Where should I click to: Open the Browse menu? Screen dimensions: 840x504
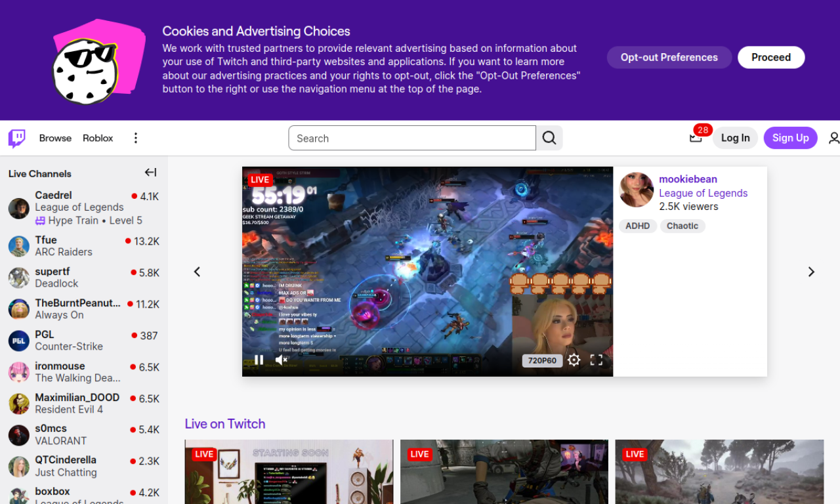coord(54,138)
